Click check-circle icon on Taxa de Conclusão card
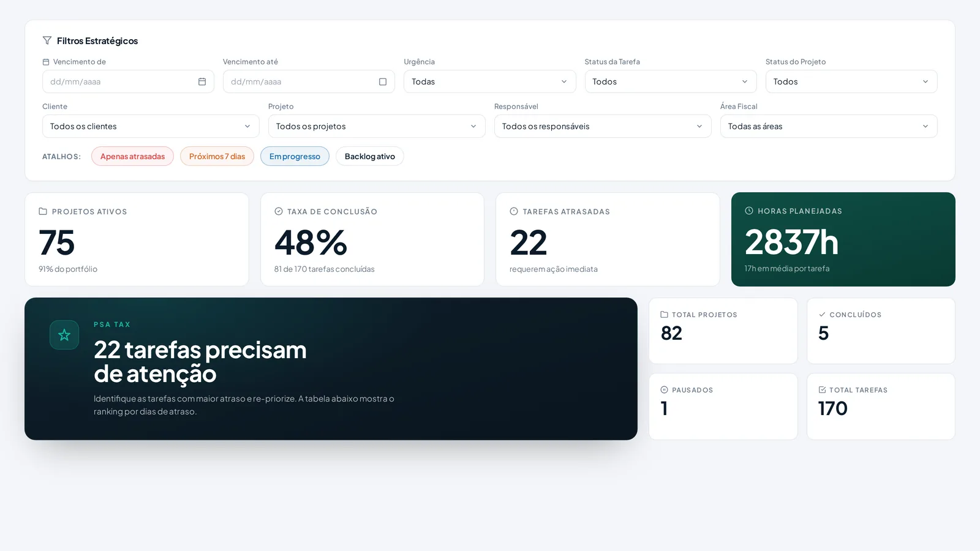Image resolution: width=980 pixels, height=551 pixels. pos(279,211)
